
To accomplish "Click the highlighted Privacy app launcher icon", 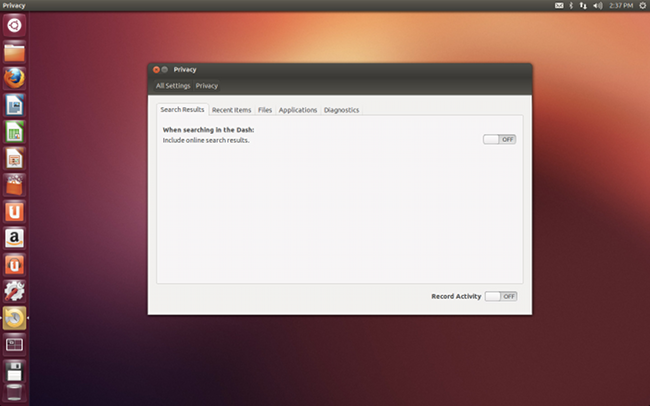I will (15, 318).
